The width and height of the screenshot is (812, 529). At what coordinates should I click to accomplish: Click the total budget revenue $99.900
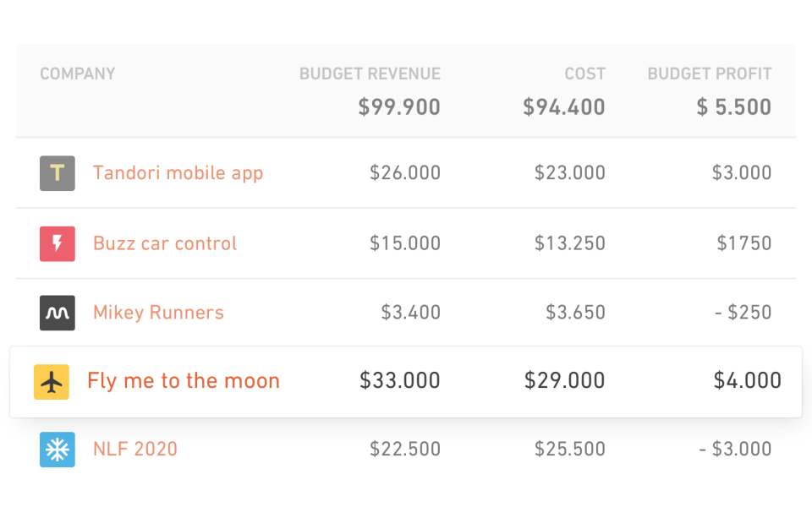click(399, 107)
